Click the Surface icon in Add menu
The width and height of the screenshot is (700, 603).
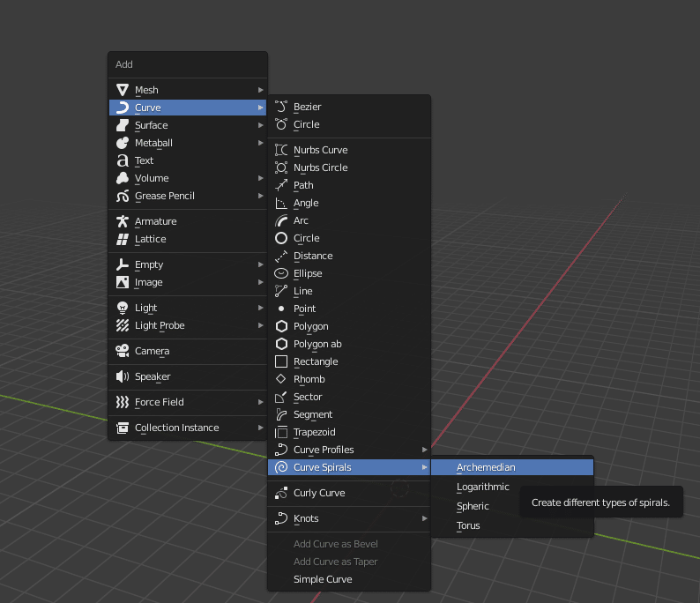123,125
